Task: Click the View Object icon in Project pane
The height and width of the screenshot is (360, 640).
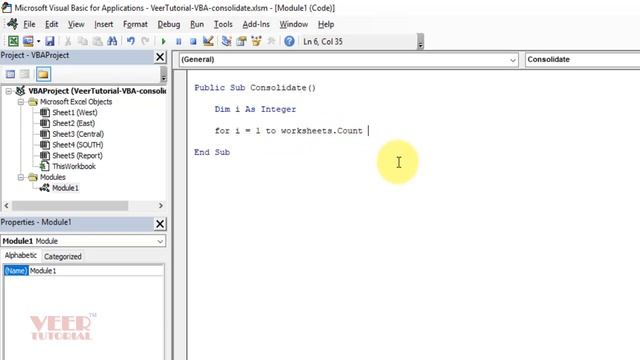Action: point(25,74)
